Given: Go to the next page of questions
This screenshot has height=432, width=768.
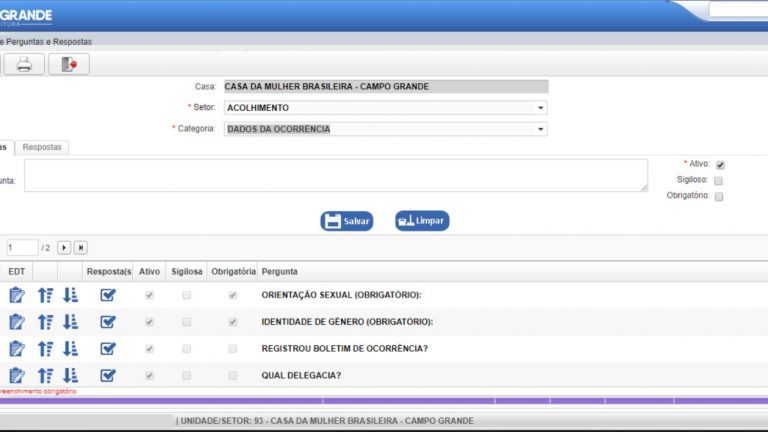Looking at the screenshot, I should [x=64, y=247].
